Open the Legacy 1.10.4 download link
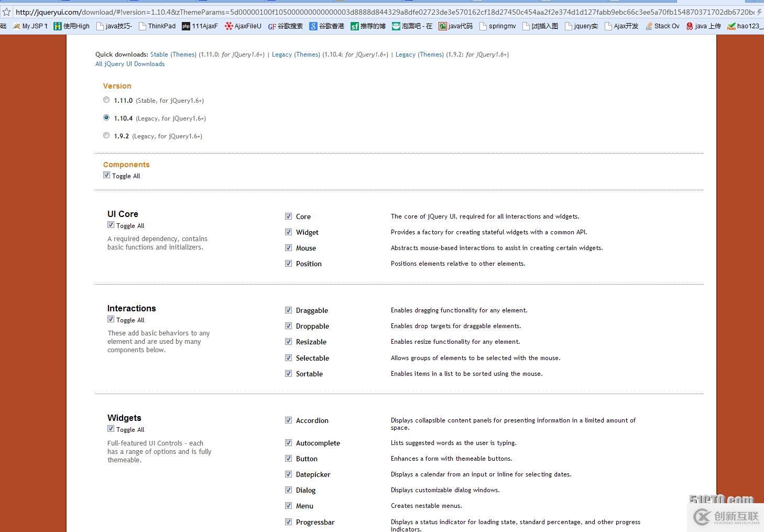Image resolution: width=764 pixels, height=532 pixels. [282, 55]
